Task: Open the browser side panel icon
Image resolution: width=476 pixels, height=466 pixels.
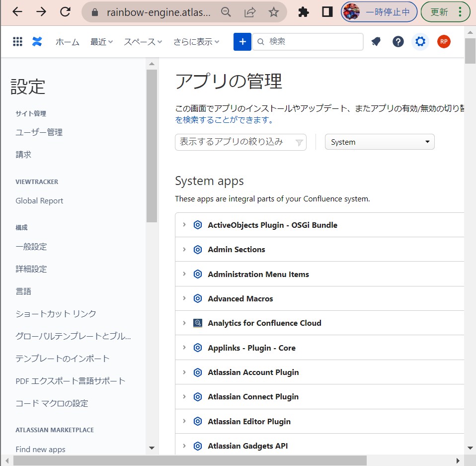Action: pyautogui.click(x=327, y=12)
